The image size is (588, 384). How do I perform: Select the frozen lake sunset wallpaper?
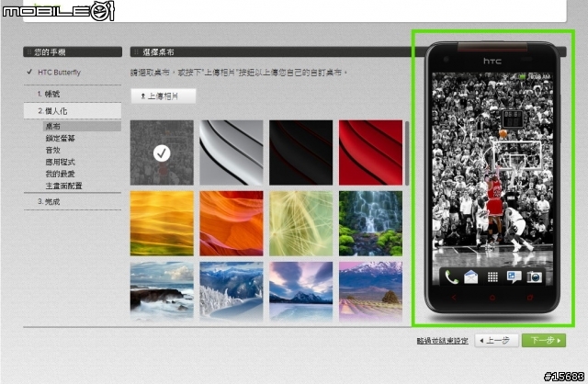click(x=300, y=291)
